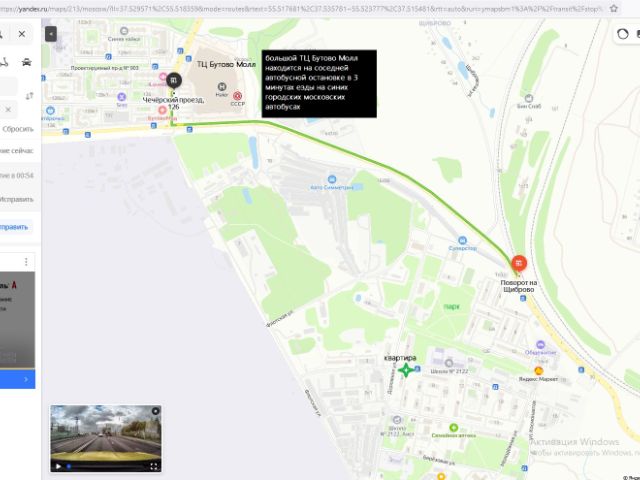Open the Авто Симметрия place icon
640x480 pixels.
(332, 179)
